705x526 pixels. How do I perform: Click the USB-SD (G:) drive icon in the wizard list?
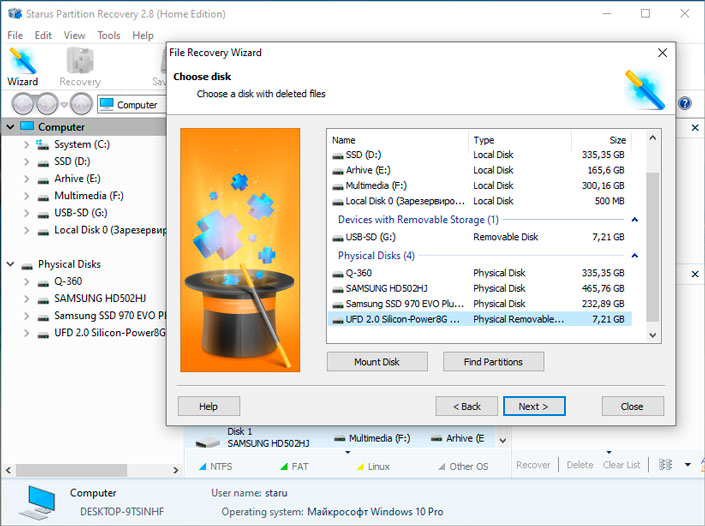tap(338, 238)
